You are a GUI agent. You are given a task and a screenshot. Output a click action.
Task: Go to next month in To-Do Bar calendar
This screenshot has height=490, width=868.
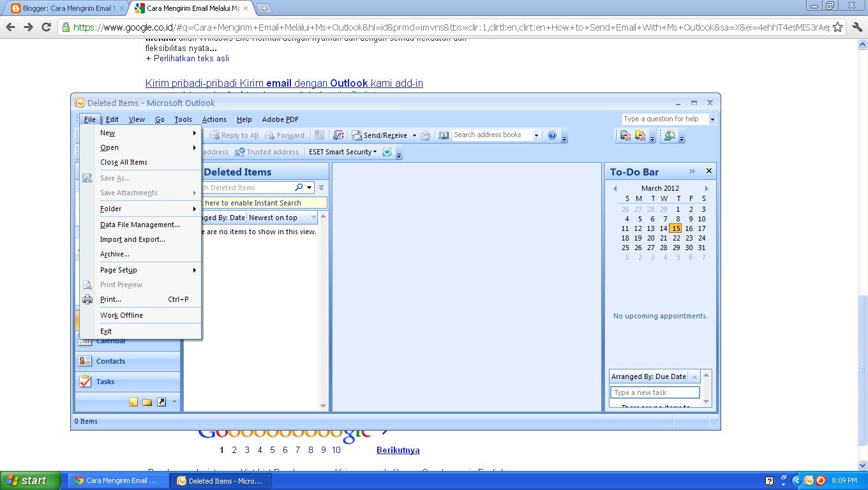tap(707, 188)
